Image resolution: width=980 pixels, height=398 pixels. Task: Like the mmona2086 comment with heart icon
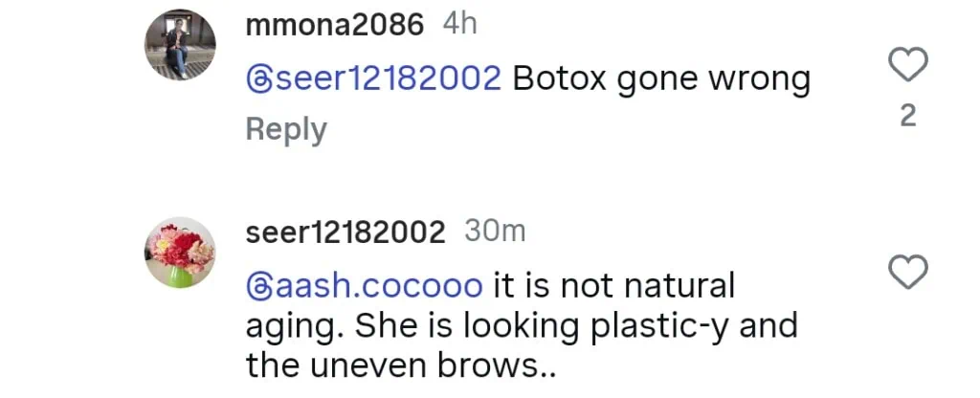coord(908,65)
